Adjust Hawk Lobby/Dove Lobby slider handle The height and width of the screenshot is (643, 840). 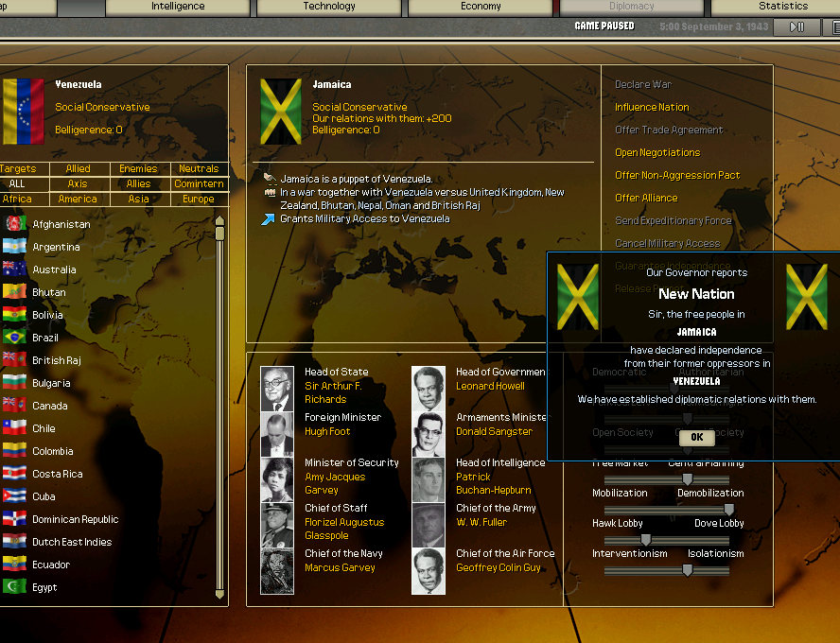(646, 540)
